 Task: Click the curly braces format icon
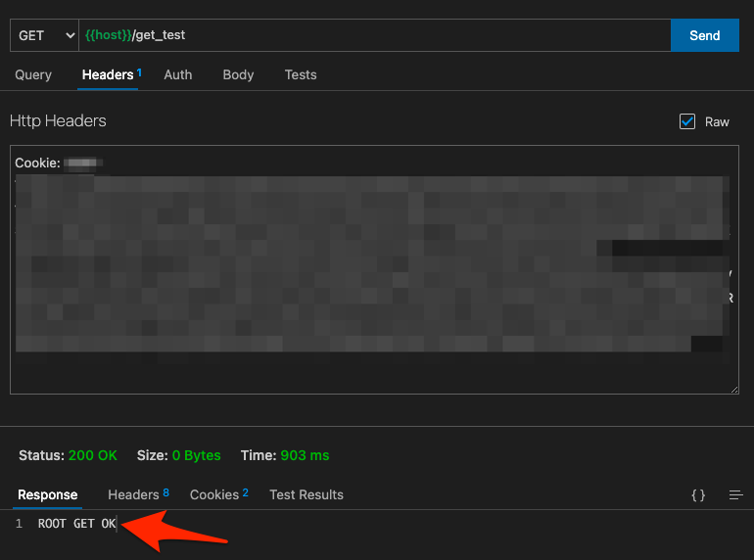coord(698,494)
